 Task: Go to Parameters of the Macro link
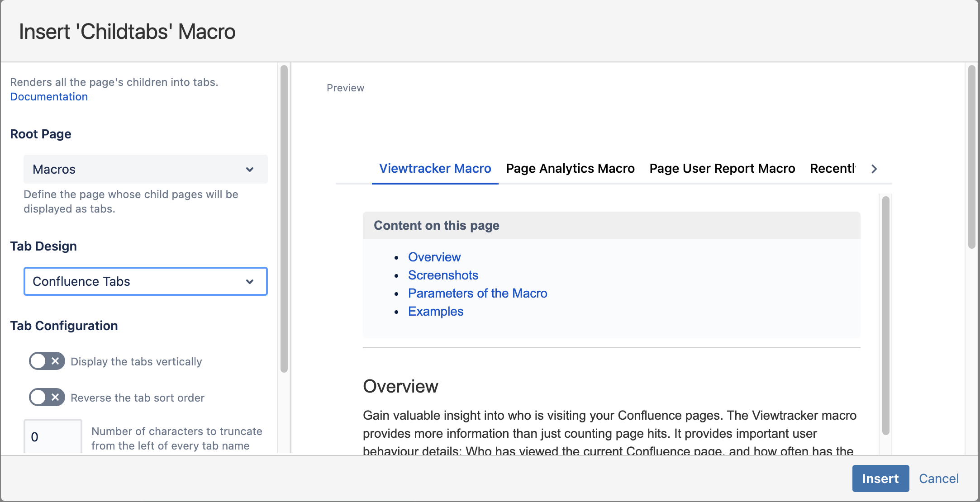coord(477,293)
